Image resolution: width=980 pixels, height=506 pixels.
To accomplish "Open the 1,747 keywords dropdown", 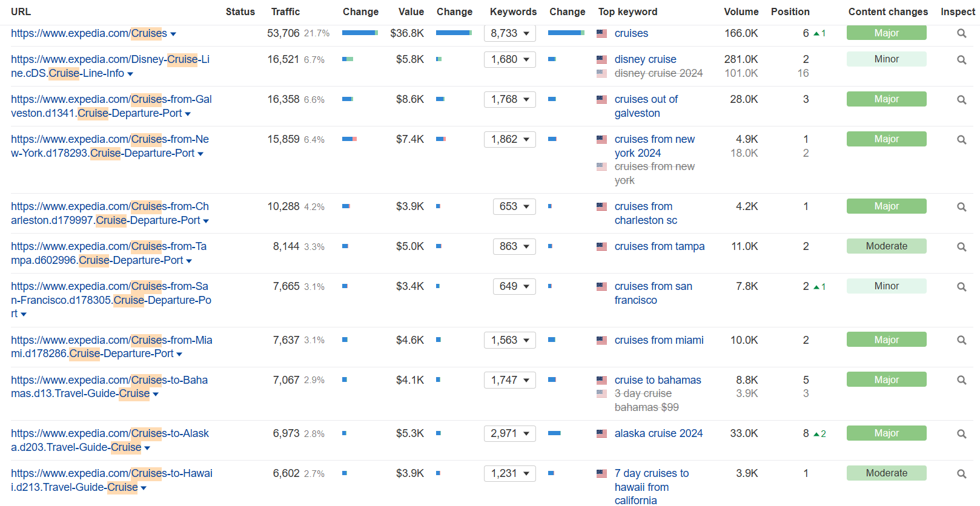I will pyautogui.click(x=510, y=380).
